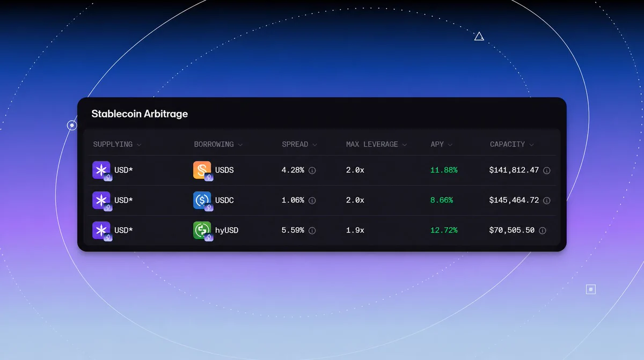Click 2.0x leverage in the USDC row
This screenshot has width=644, height=360.
355,200
